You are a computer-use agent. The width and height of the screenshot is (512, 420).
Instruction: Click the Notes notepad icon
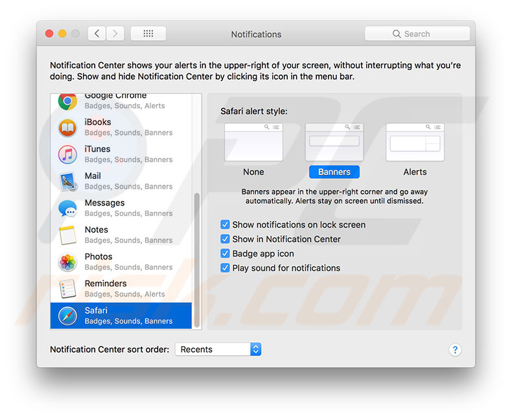[67, 235]
